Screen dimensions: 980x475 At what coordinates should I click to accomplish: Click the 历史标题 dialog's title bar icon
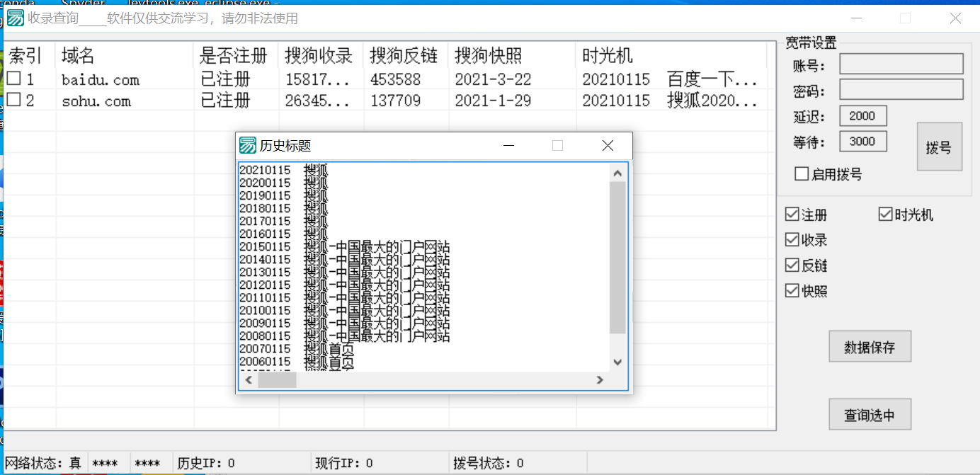coord(248,145)
